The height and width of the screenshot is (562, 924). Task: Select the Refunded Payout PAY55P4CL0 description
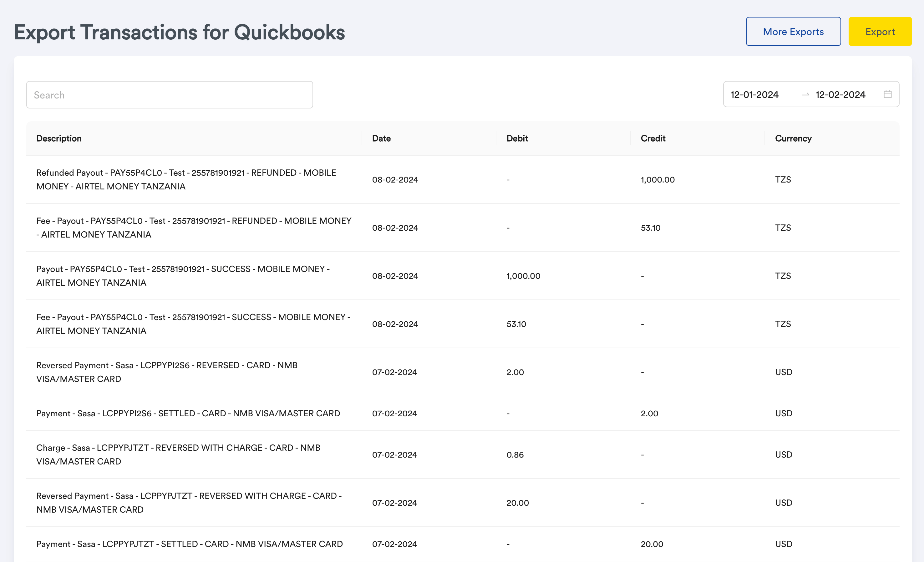point(186,179)
